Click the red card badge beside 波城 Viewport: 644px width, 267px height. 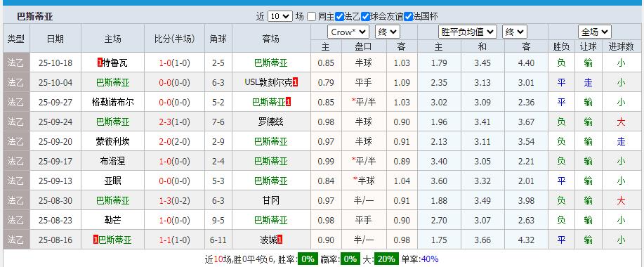click(x=280, y=240)
